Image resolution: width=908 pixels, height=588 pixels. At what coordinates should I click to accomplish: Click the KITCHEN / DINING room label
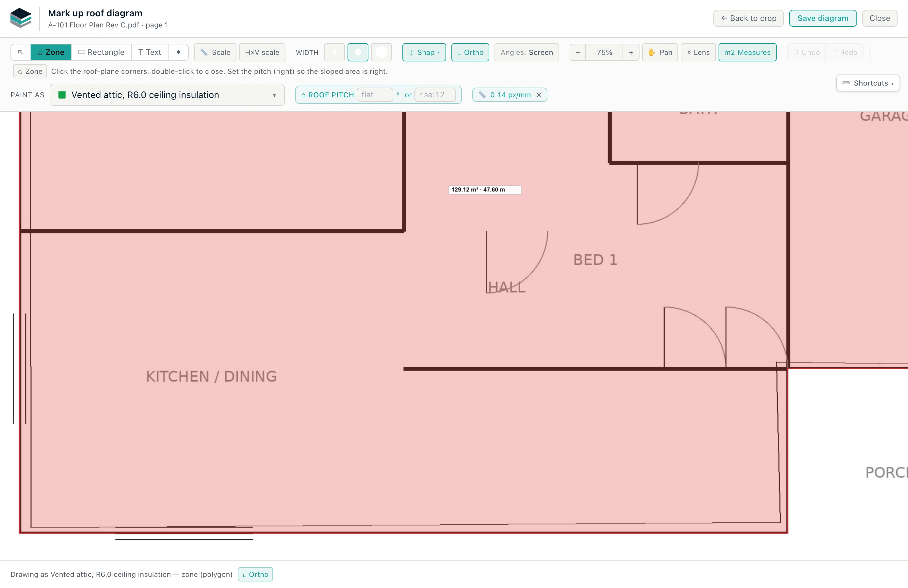[x=211, y=377]
